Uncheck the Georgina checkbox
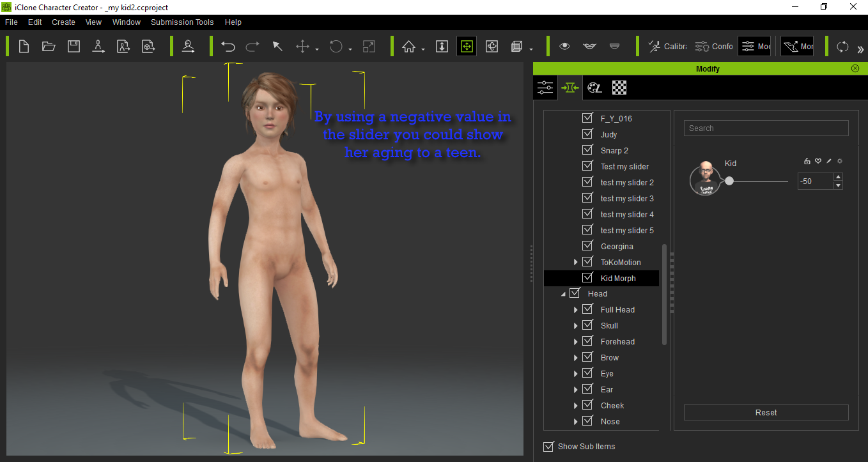This screenshot has width=868, height=462. point(587,246)
